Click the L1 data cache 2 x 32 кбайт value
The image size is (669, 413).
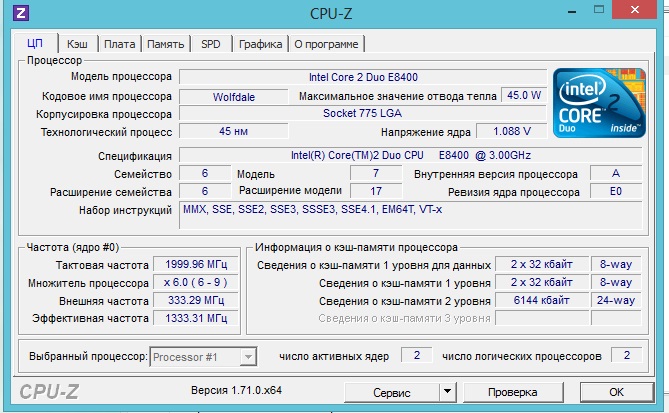541,265
